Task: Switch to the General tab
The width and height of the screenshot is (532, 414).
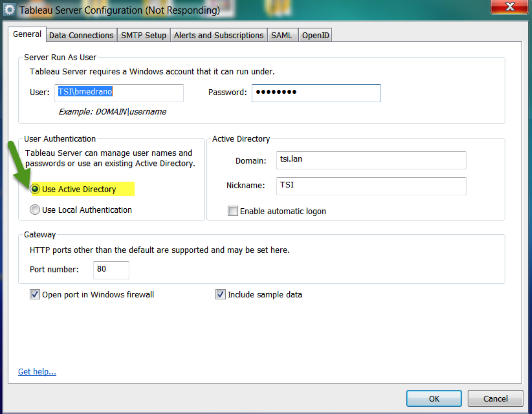Action: 27,34
